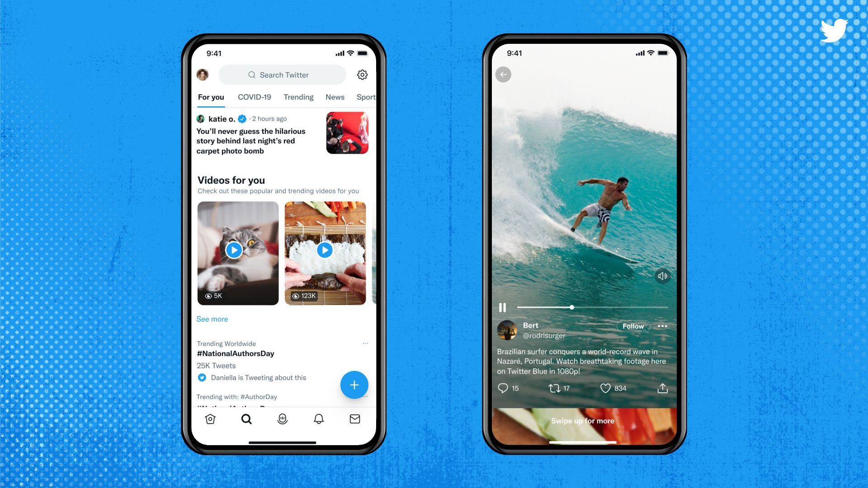Tap the Spaces microphone icon

tap(283, 419)
